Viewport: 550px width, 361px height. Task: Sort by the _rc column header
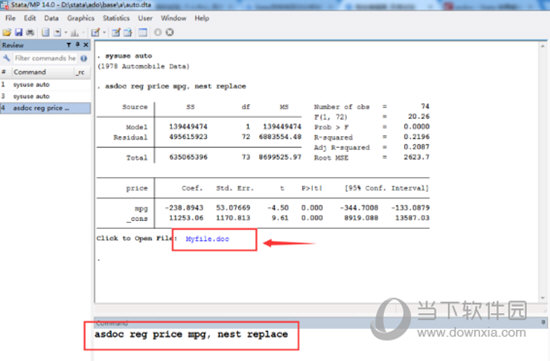[81, 72]
